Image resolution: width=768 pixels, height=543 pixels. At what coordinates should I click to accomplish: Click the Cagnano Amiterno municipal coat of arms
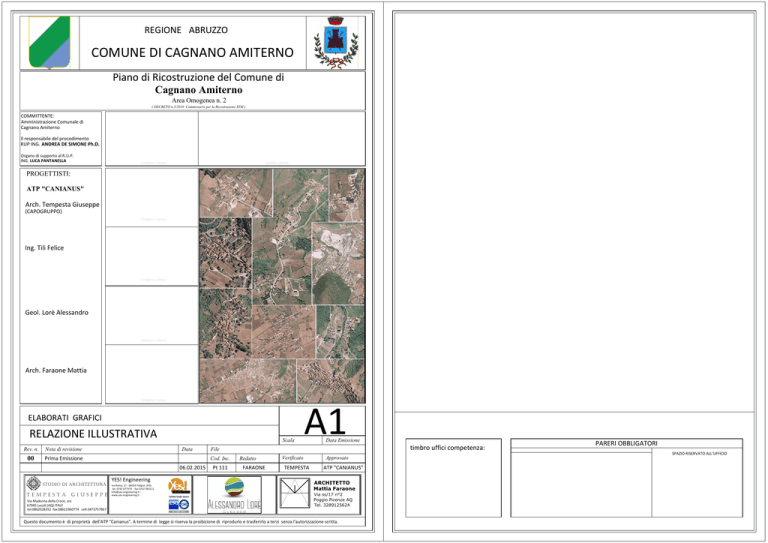coord(336,43)
